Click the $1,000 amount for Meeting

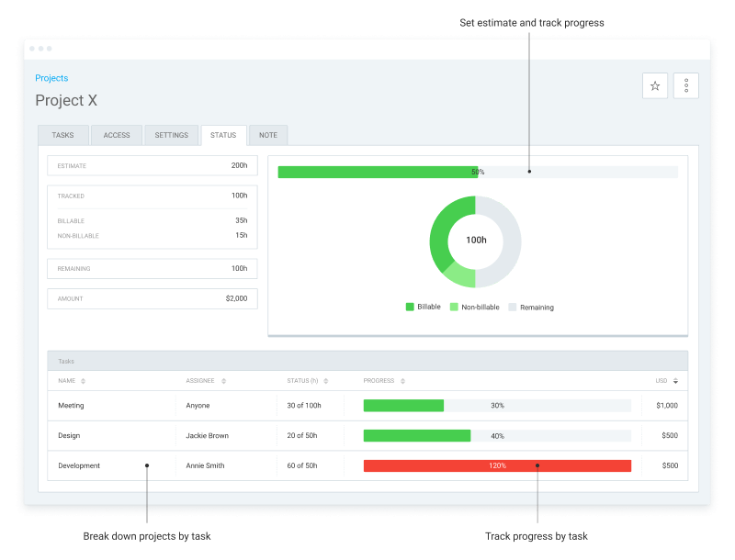(x=667, y=406)
